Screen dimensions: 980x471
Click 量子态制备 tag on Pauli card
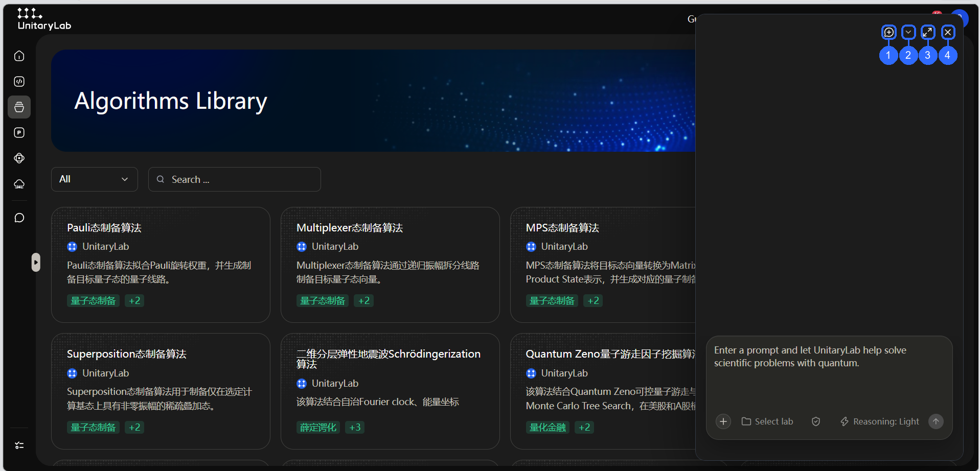pos(93,301)
